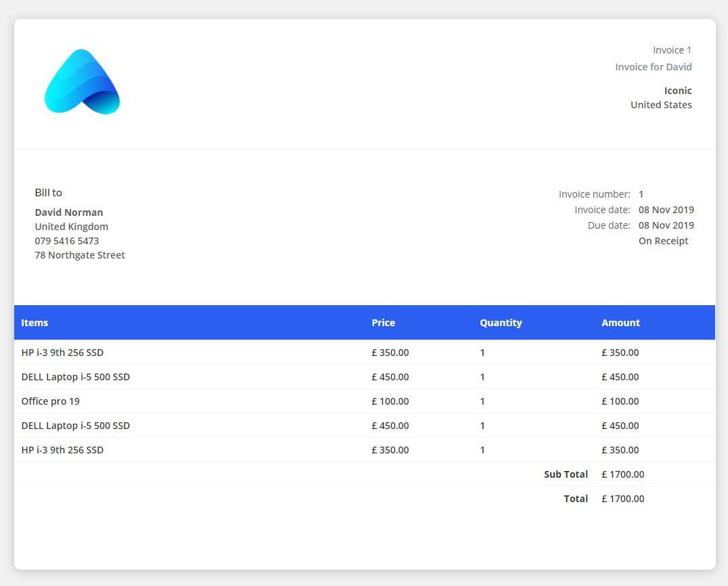
Task: Select the On Receipt payment term
Action: [x=663, y=240]
